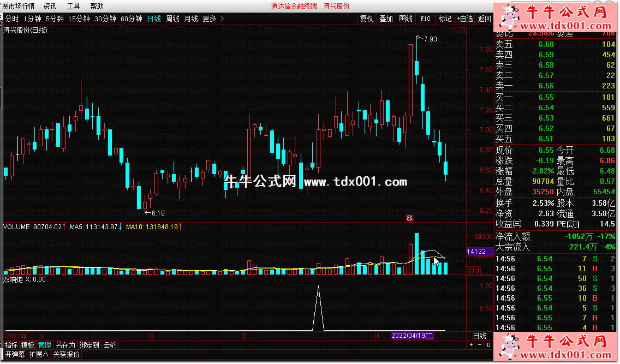Click the red 涨 marker icon

[408, 218]
